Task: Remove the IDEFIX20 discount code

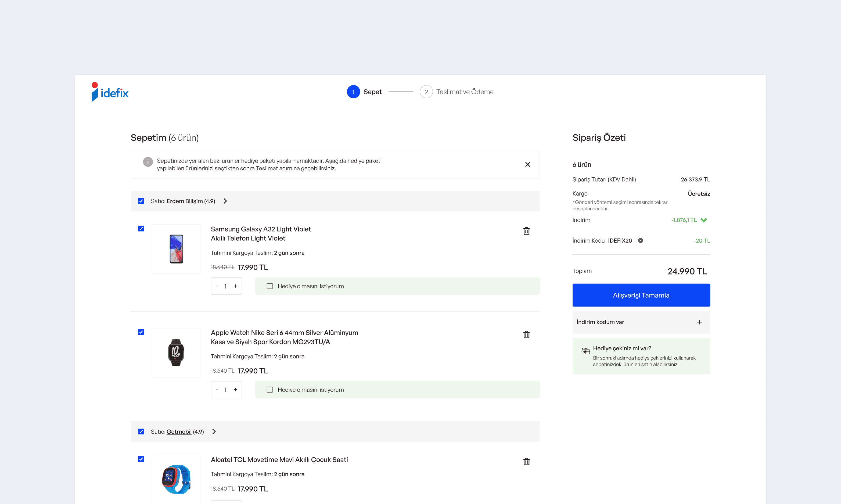Action: [x=640, y=240]
